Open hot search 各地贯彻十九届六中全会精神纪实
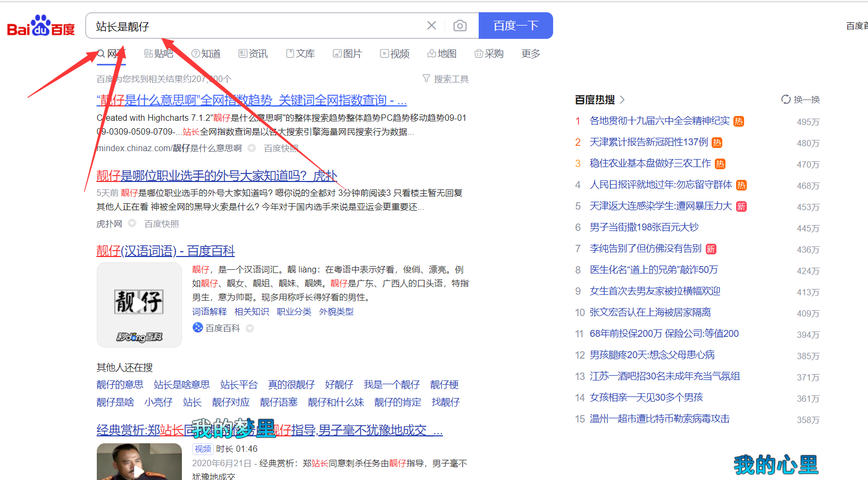 coord(660,121)
